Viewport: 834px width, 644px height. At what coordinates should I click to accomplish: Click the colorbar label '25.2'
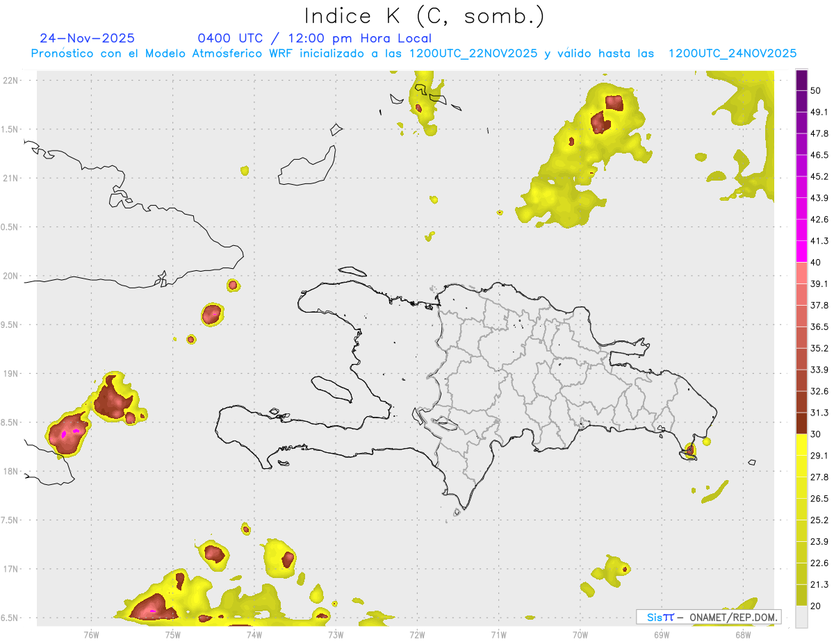(x=819, y=520)
